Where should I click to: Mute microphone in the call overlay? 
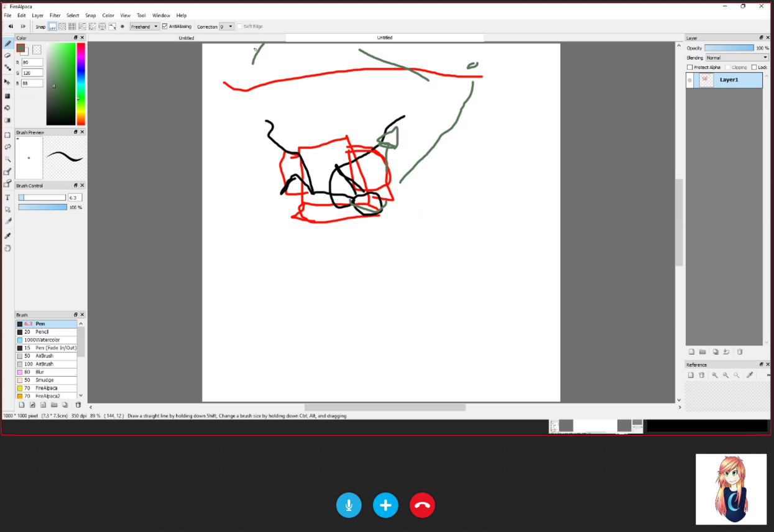349,505
